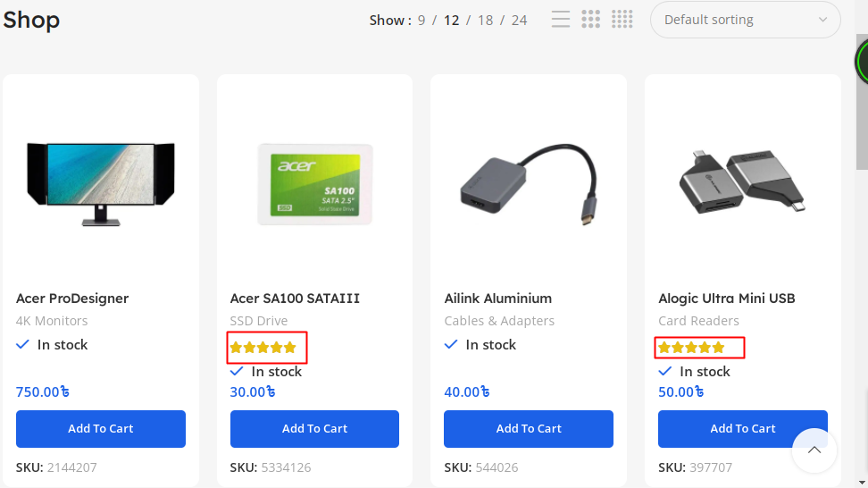Screen dimensions: 868x488
Task: Click the green circle icon at right edge
Action: pos(863,63)
